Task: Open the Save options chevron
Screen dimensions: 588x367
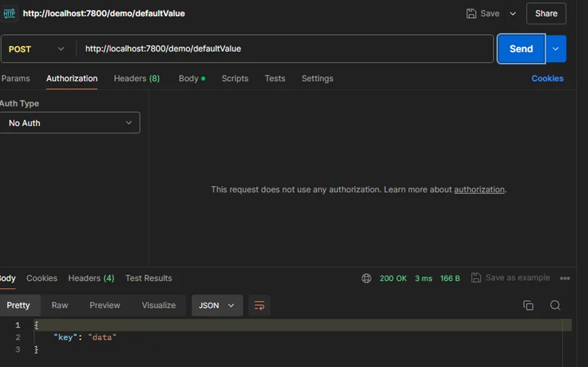Action: tap(513, 14)
